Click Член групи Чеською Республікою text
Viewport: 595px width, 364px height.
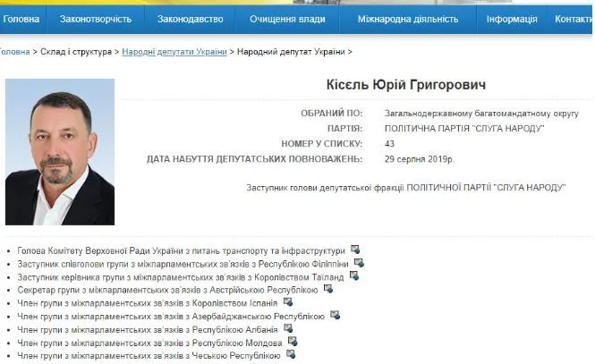[149, 356]
